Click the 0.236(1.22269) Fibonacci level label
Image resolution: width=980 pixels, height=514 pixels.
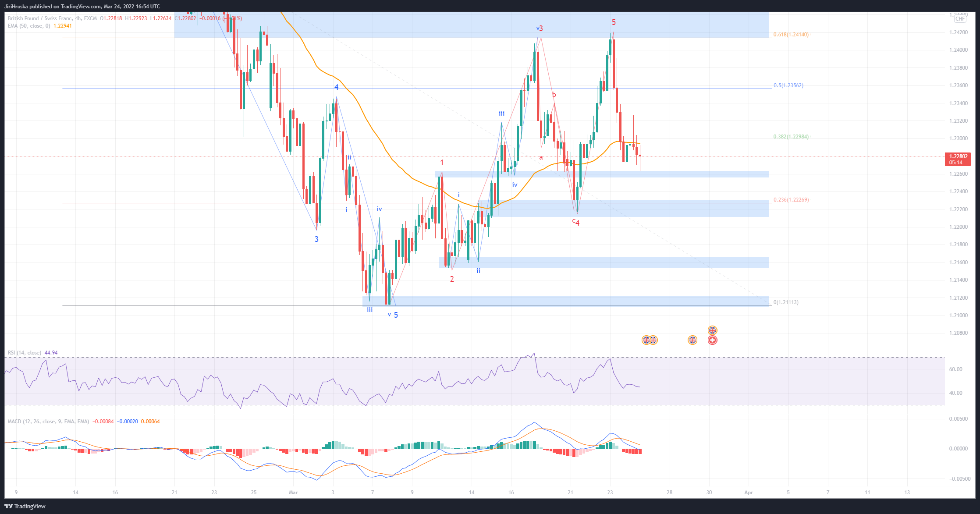pos(791,200)
